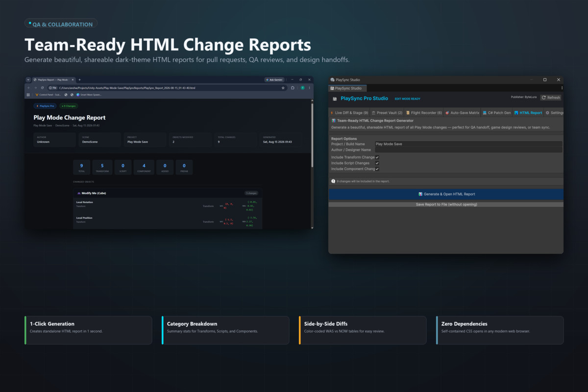Toggle Include Transform Changes checkbox
Viewport: 588px width, 392px height.
pyautogui.click(x=377, y=157)
